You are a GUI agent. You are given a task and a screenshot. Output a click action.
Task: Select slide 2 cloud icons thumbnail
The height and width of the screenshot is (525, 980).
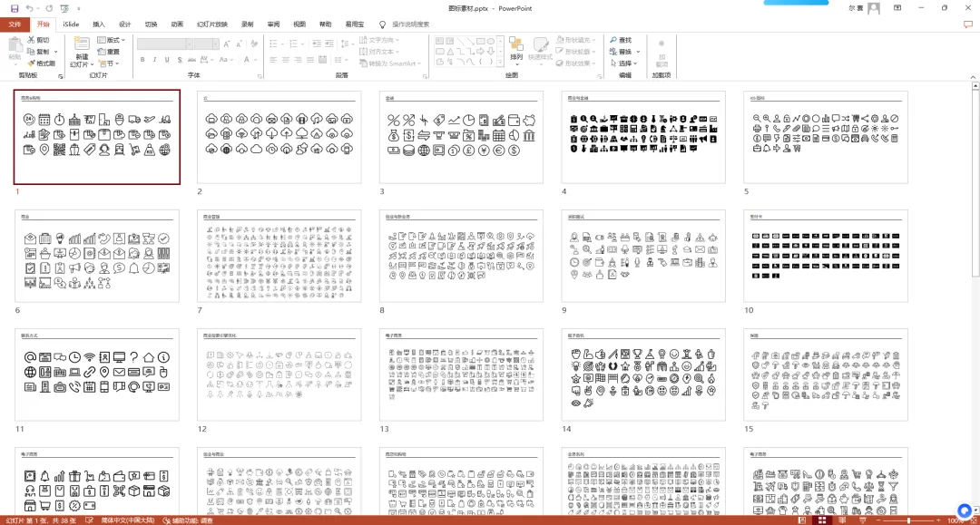[x=279, y=137]
